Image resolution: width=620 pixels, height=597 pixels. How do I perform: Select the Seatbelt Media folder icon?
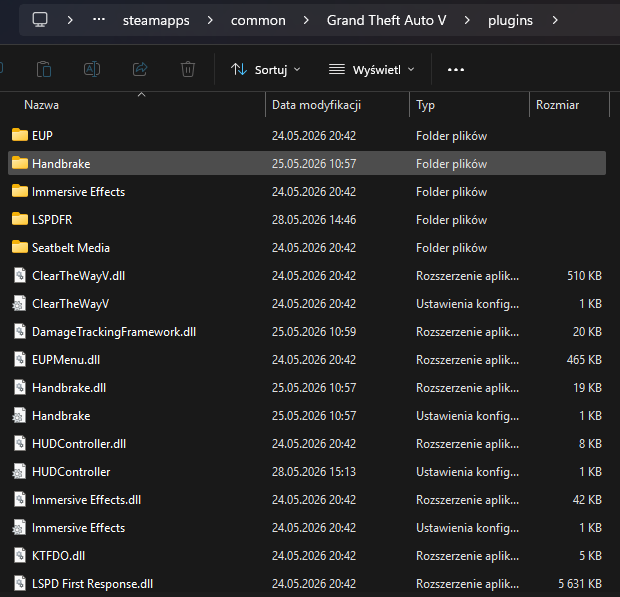[x=20, y=247]
